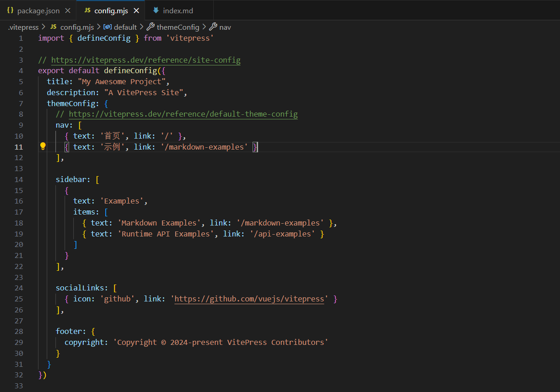Viewport: 560px width, 392px height.
Task: Click the '示例' string on line 11
Action: click(113, 147)
